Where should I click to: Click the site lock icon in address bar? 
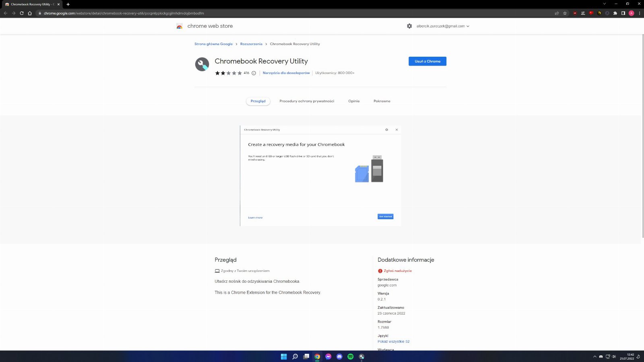tap(40, 13)
